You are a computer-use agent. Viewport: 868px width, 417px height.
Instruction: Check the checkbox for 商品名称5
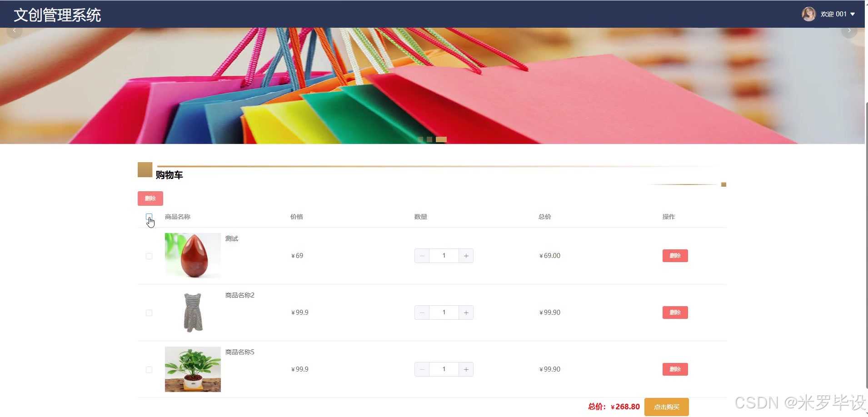pos(149,370)
